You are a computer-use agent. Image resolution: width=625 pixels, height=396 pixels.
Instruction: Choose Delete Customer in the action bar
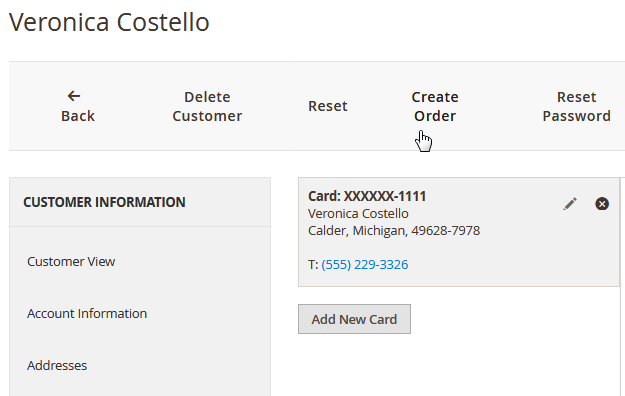pos(207,106)
